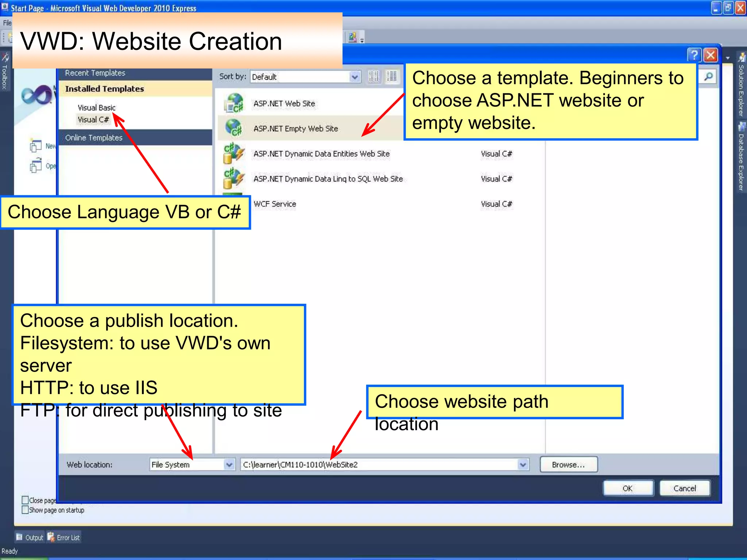Viewport: 747px width, 560px height.
Task: Select Visual Basic language
Action: point(96,108)
